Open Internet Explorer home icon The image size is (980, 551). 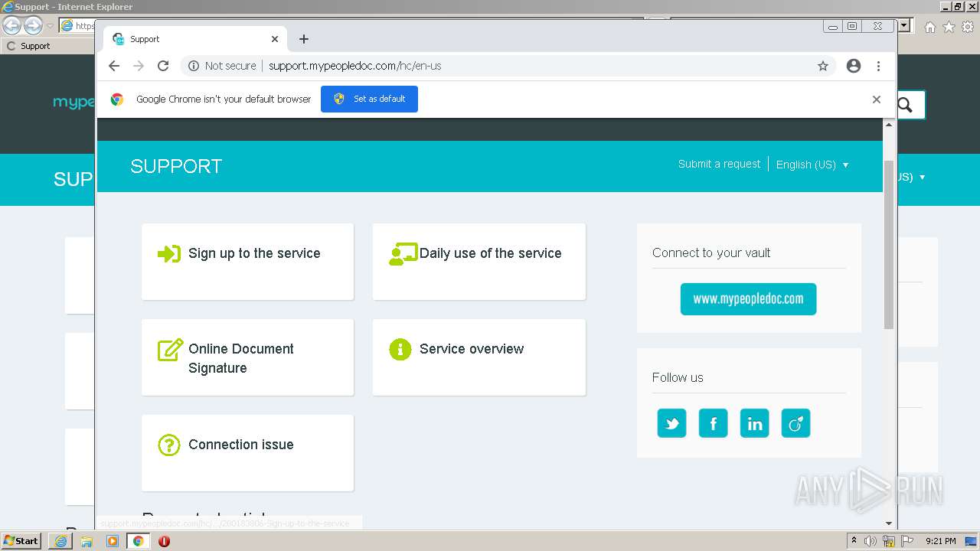tap(930, 27)
